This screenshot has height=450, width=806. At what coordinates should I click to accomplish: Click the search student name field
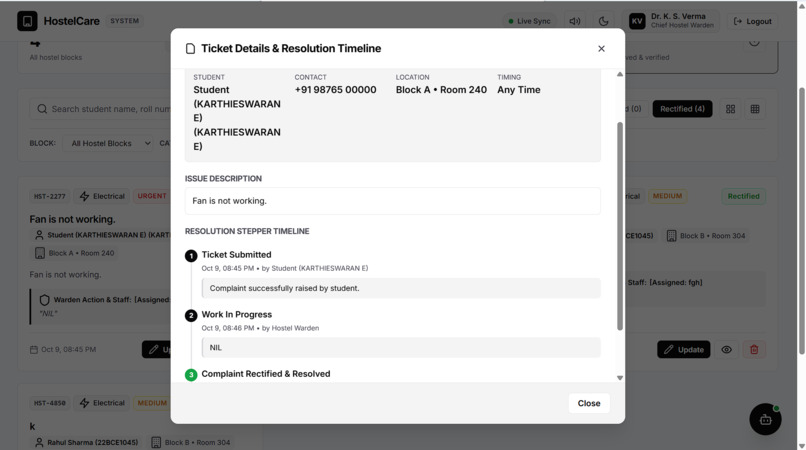(x=101, y=109)
